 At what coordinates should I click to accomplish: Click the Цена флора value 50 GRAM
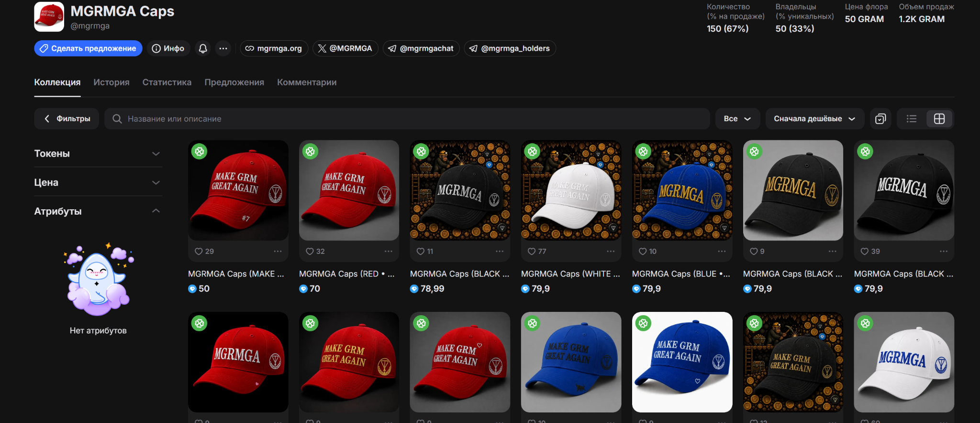[864, 19]
